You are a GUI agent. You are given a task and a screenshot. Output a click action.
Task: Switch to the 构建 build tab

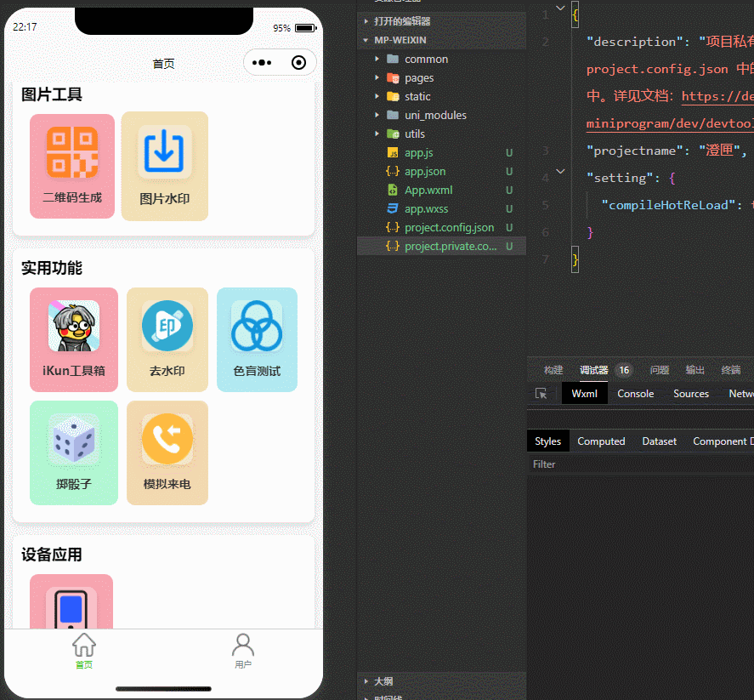click(x=553, y=370)
